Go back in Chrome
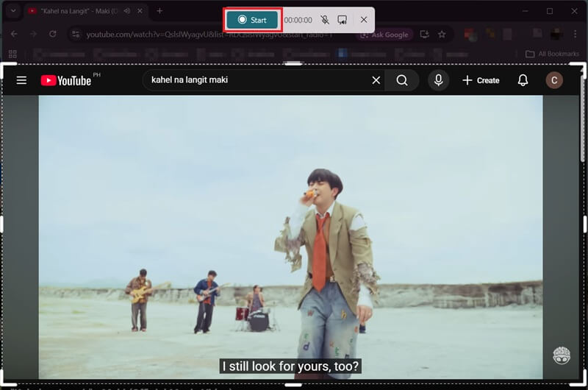Viewport: 588px width, 390px height. click(x=14, y=34)
